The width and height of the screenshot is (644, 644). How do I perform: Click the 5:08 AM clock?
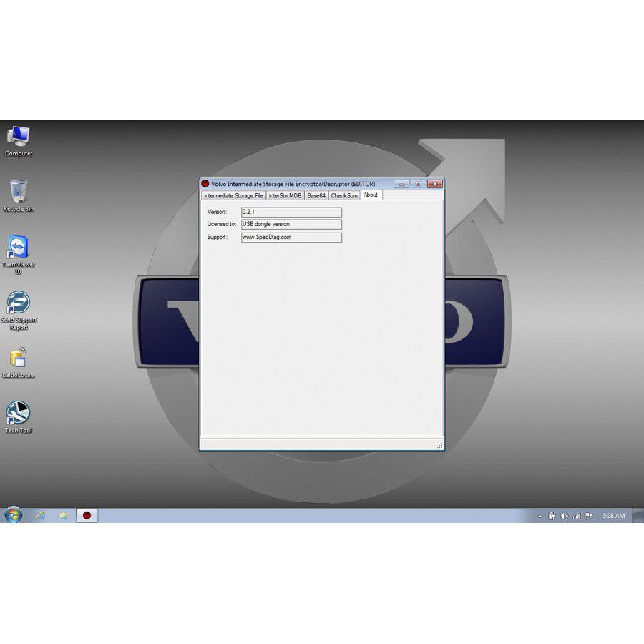[x=614, y=516]
